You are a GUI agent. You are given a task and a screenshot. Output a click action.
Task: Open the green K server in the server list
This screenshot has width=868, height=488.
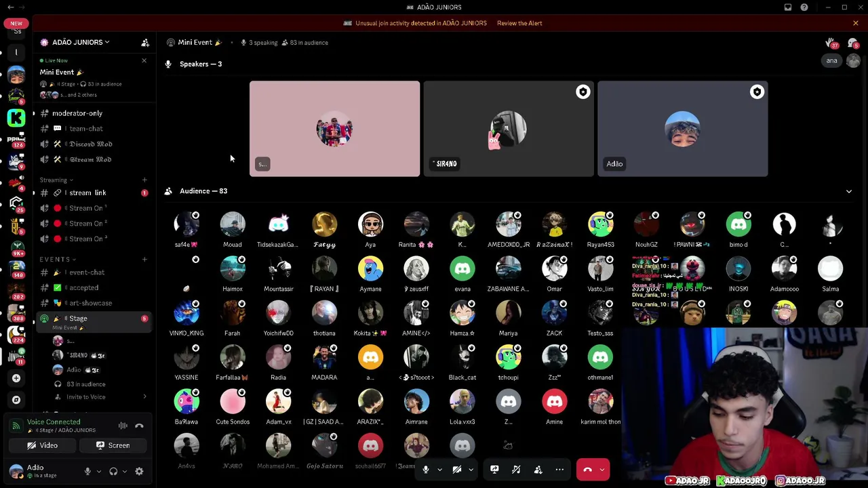(x=16, y=118)
